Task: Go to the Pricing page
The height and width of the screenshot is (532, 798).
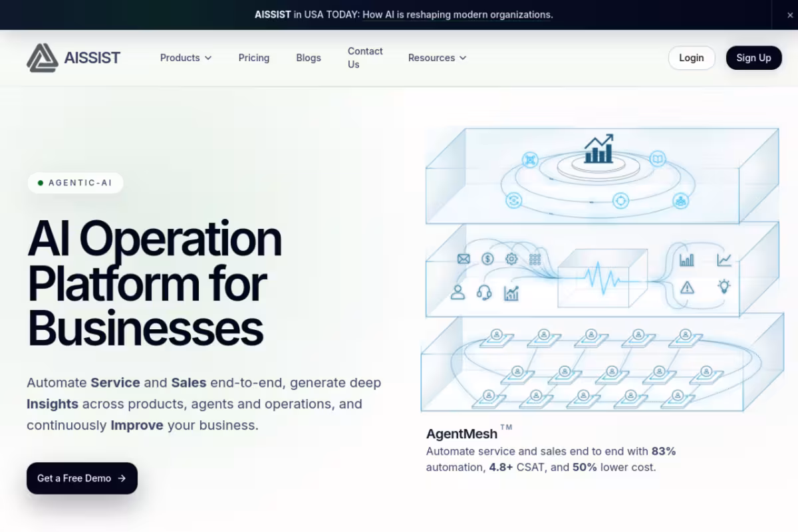Action: (254, 58)
